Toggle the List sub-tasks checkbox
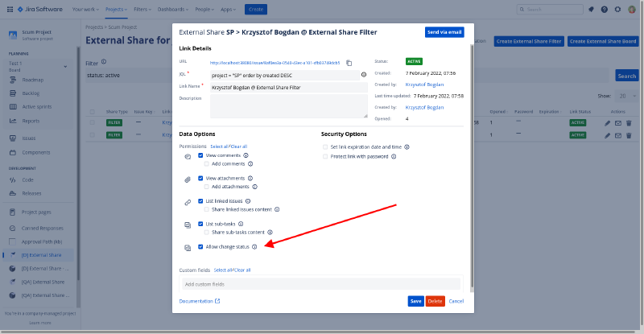The height and width of the screenshot is (334, 644). pyautogui.click(x=200, y=224)
